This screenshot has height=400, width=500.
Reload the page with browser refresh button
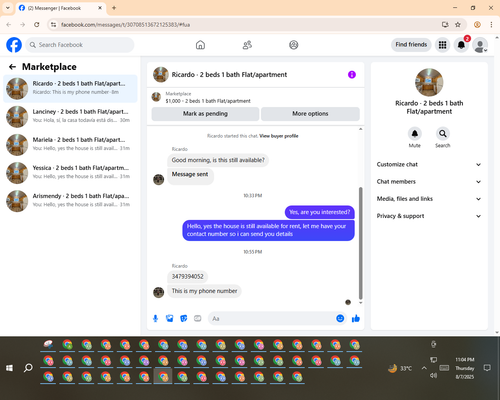click(37, 25)
